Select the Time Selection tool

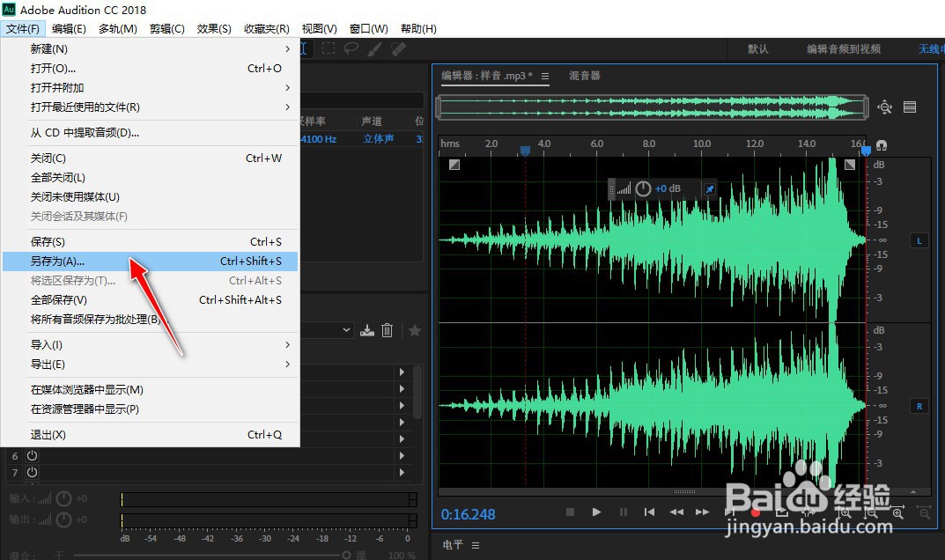pos(304,48)
